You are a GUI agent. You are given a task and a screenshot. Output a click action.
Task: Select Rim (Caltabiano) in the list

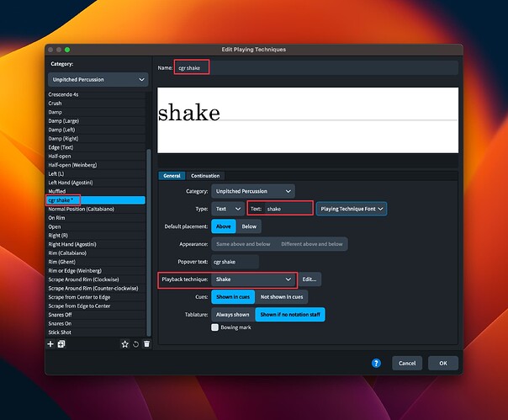coord(96,253)
